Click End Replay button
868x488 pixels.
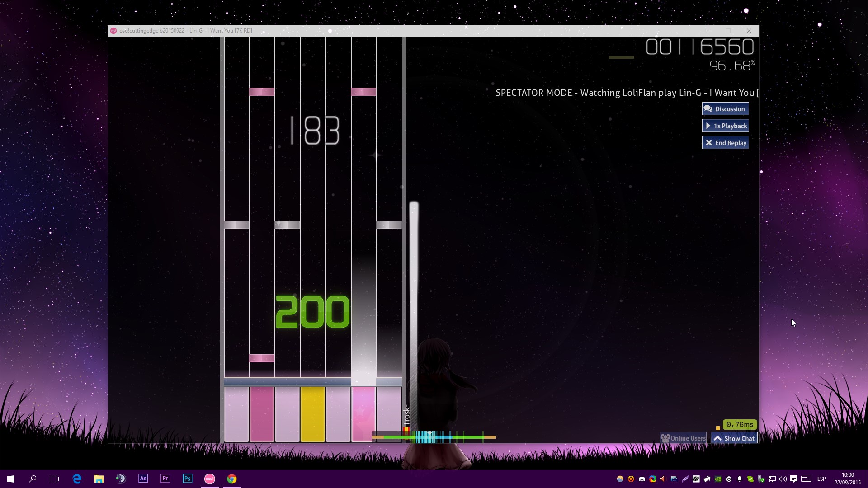click(725, 143)
